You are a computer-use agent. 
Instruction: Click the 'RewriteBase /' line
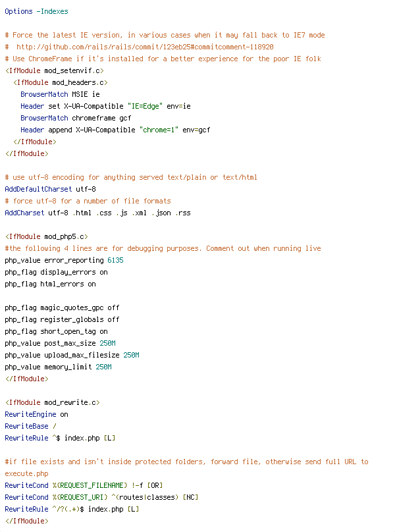30,427
